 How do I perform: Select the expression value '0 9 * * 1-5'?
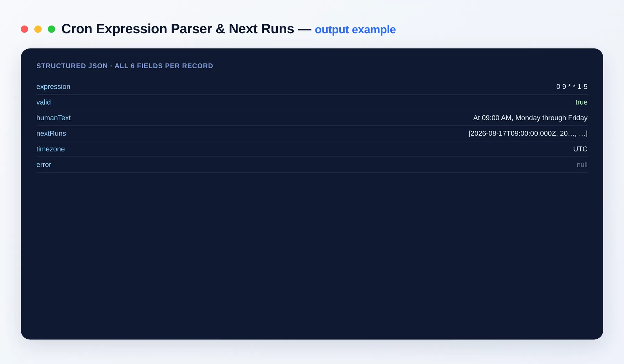[572, 87]
